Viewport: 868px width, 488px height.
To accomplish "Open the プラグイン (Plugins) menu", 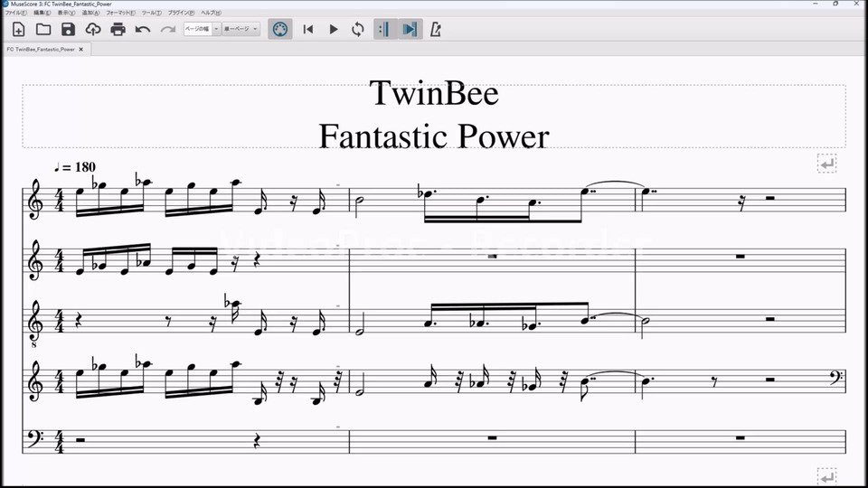I will [182, 12].
